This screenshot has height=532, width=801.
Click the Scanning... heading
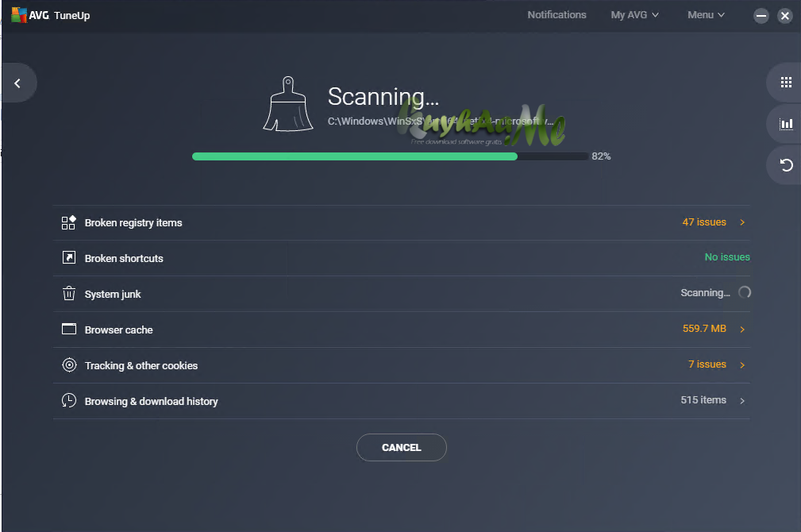pos(383,97)
